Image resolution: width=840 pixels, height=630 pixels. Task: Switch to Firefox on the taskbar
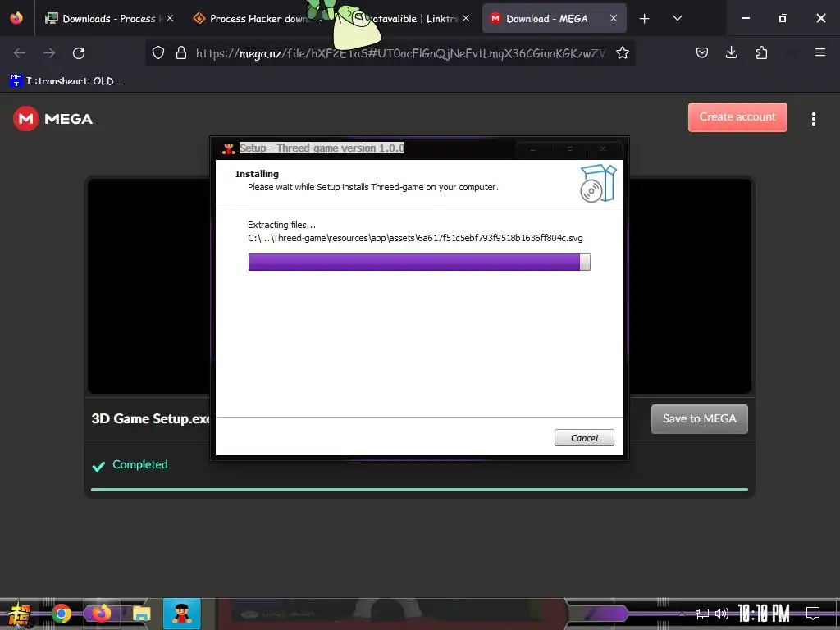click(101, 614)
